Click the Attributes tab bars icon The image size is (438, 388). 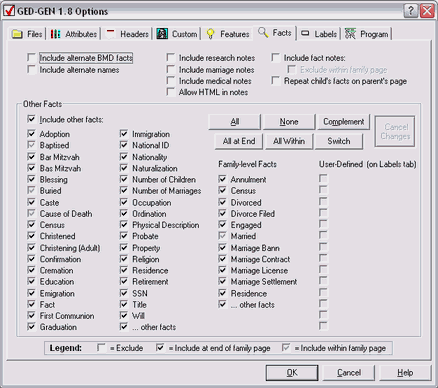55,34
